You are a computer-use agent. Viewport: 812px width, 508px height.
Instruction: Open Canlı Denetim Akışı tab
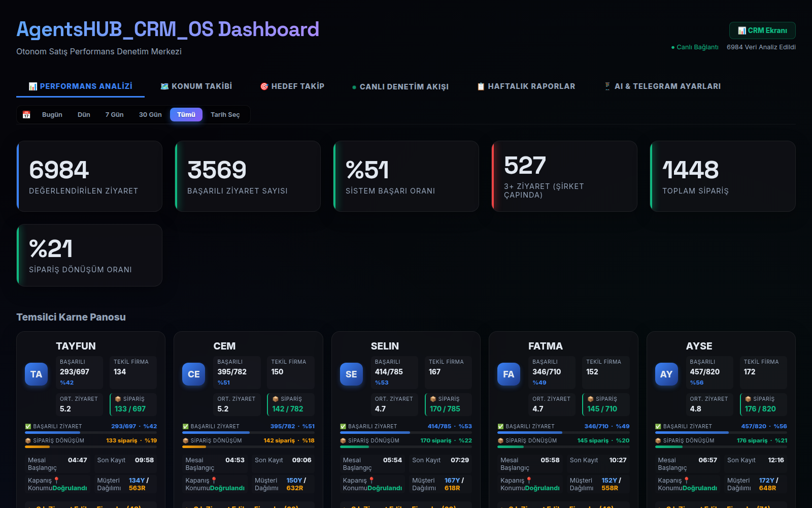coord(400,87)
